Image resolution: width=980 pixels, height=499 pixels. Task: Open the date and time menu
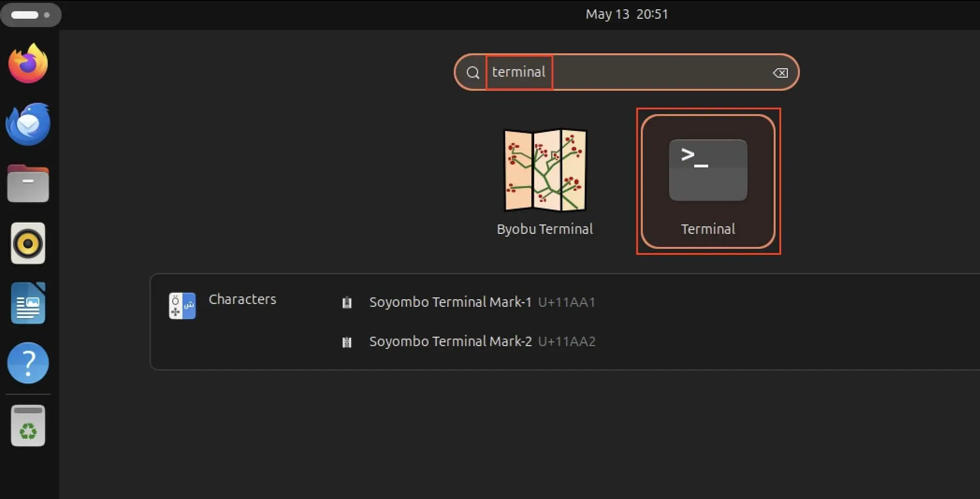click(x=627, y=14)
